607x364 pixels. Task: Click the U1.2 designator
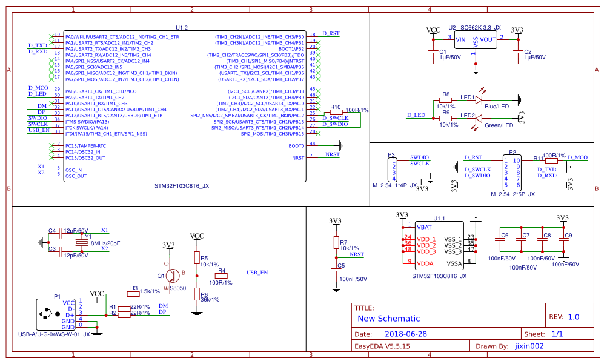coord(182,27)
